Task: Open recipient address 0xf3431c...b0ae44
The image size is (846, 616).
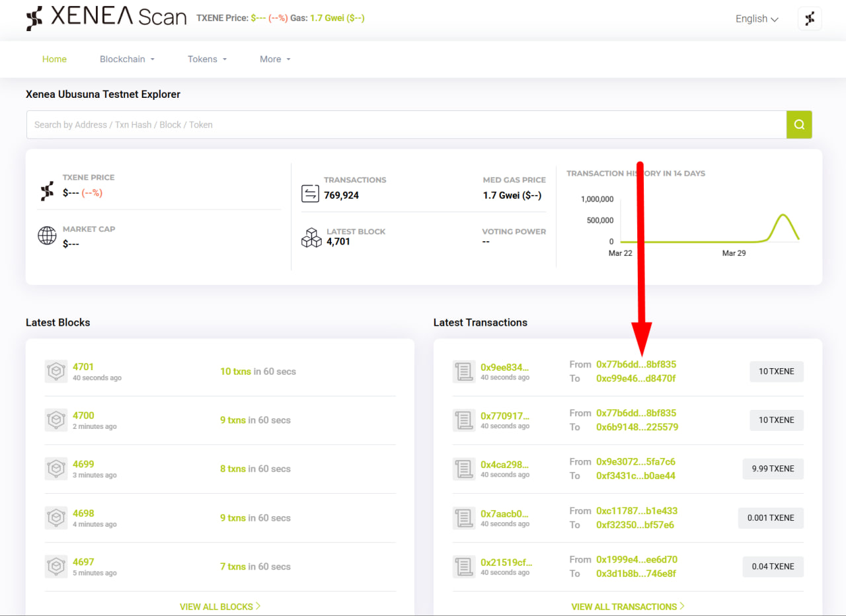Action: (636, 477)
